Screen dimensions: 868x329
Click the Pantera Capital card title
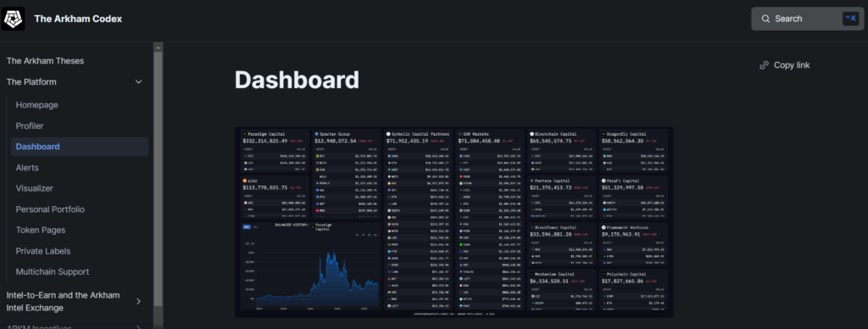554,181
